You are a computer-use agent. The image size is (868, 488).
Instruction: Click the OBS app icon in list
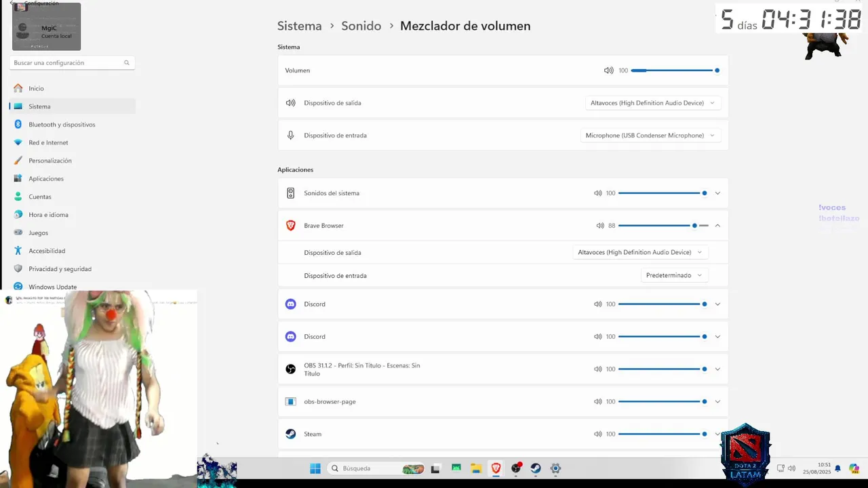point(290,369)
